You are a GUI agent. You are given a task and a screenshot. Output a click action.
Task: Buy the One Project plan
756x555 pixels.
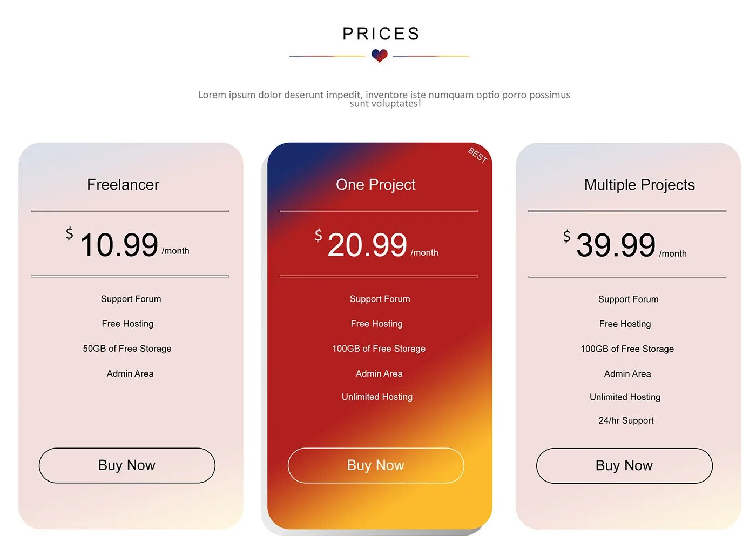pyautogui.click(x=376, y=465)
